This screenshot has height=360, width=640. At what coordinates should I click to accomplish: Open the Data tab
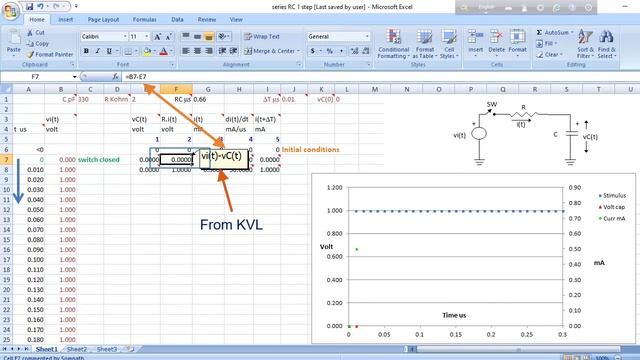(177, 20)
